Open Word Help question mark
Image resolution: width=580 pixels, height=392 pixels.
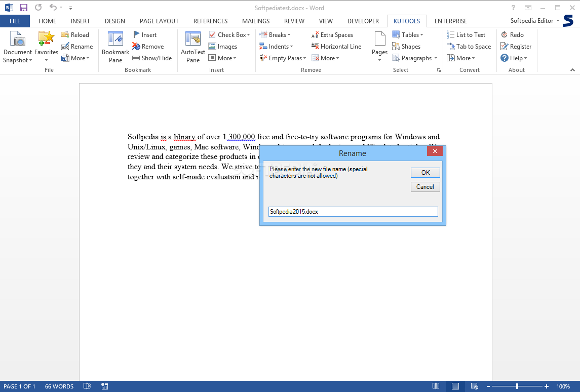[513, 8]
